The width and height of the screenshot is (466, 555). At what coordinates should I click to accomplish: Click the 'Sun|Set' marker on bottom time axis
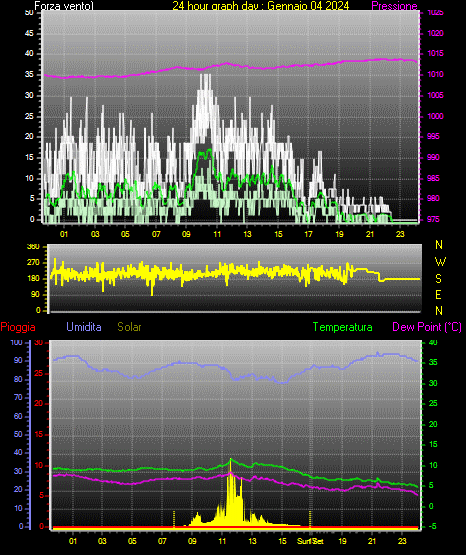pos(310,541)
